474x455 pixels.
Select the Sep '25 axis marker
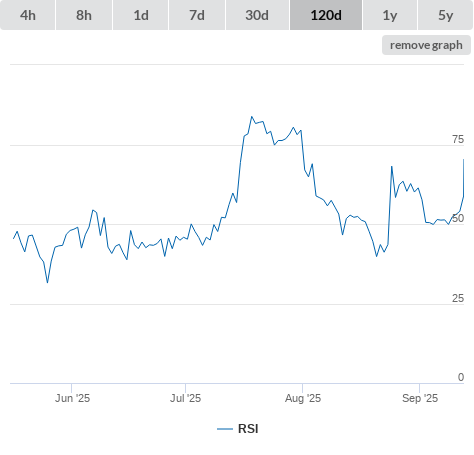tap(420, 398)
